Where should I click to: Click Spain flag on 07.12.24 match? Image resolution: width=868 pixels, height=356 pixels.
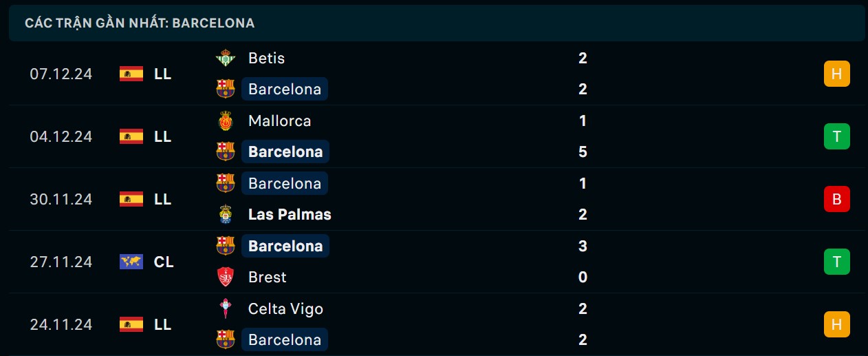pos(131,74)
